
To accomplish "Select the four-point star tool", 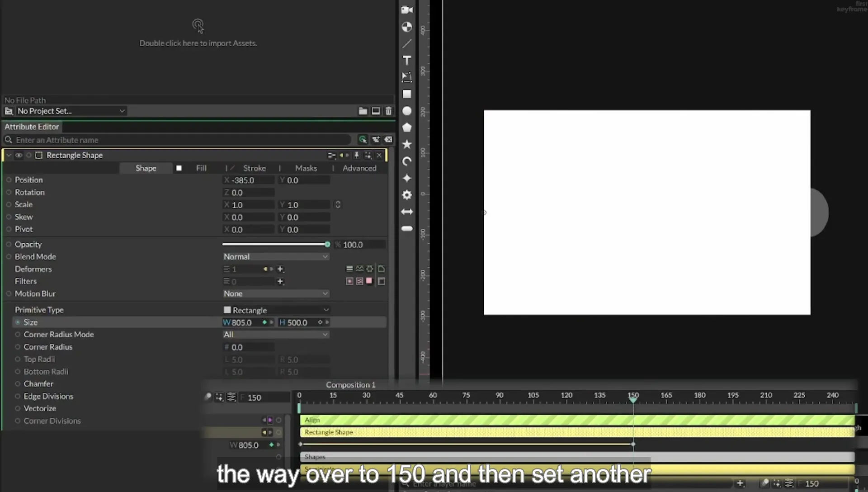I will pyautogui.click(x=407, y=178).
